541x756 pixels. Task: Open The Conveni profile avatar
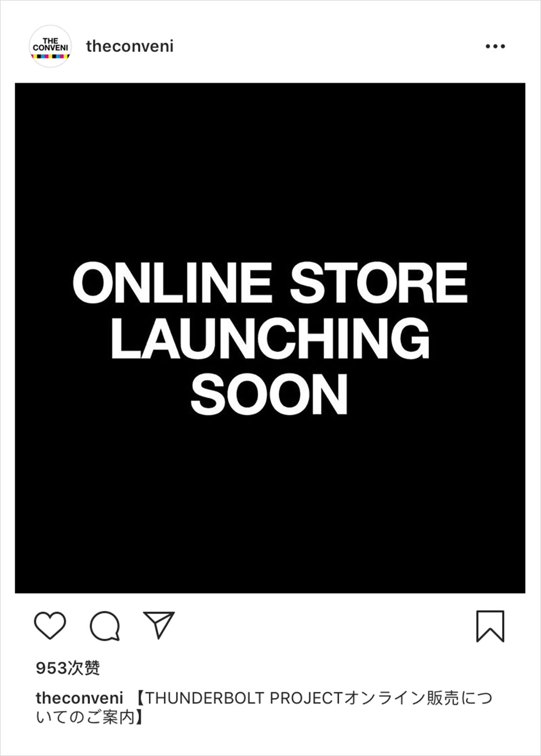click(x=50, y=46)
